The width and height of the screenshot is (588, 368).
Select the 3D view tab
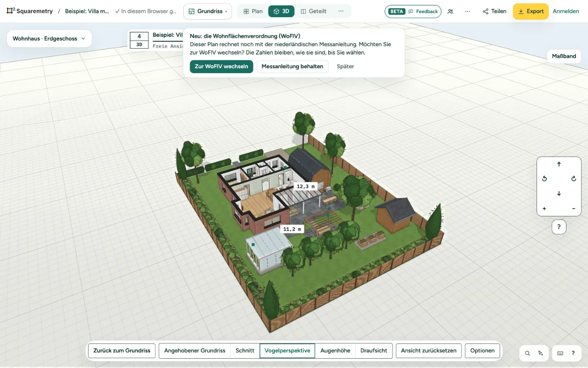pyautogui.click(x=281, y=11)
